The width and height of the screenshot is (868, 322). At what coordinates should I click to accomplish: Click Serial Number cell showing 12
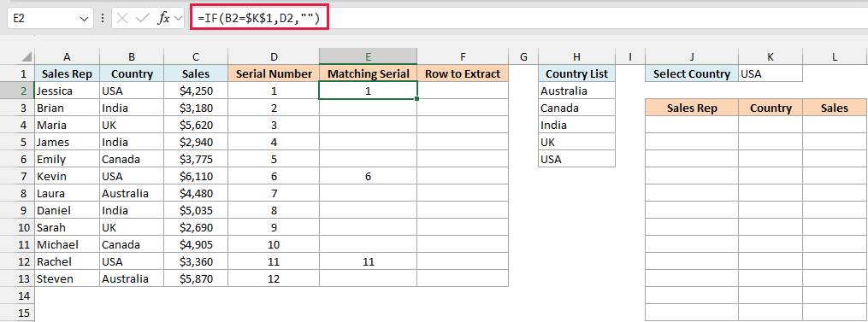(x=274, y=278)
